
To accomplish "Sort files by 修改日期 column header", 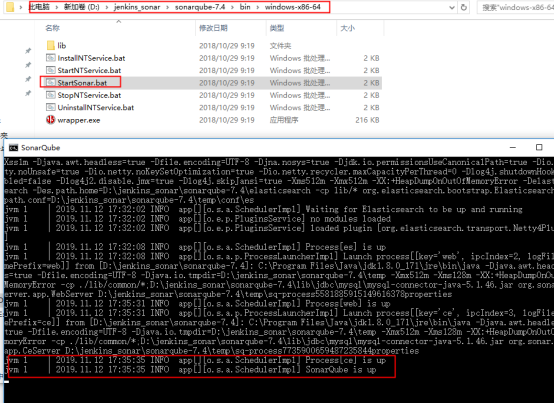I will [x=213, y=28].
